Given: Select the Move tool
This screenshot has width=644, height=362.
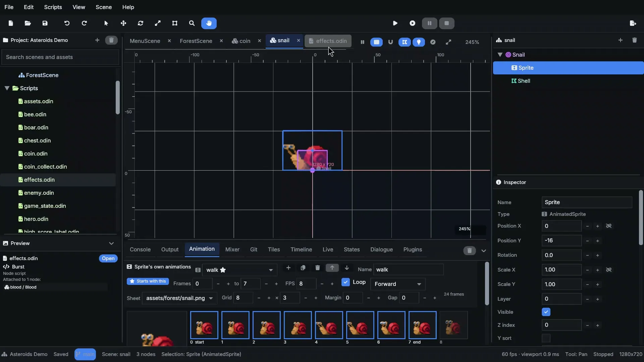Looking at the screenshot, I should 123,23.
